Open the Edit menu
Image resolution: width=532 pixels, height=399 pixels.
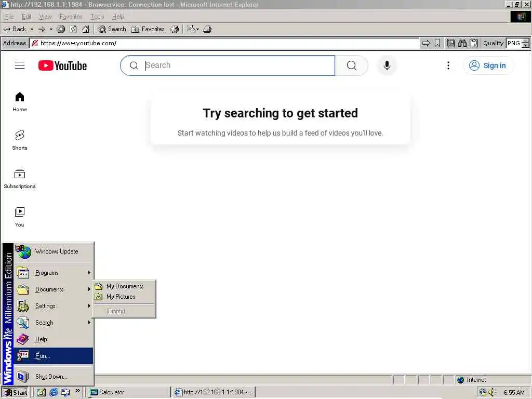(x=26, y=17)
